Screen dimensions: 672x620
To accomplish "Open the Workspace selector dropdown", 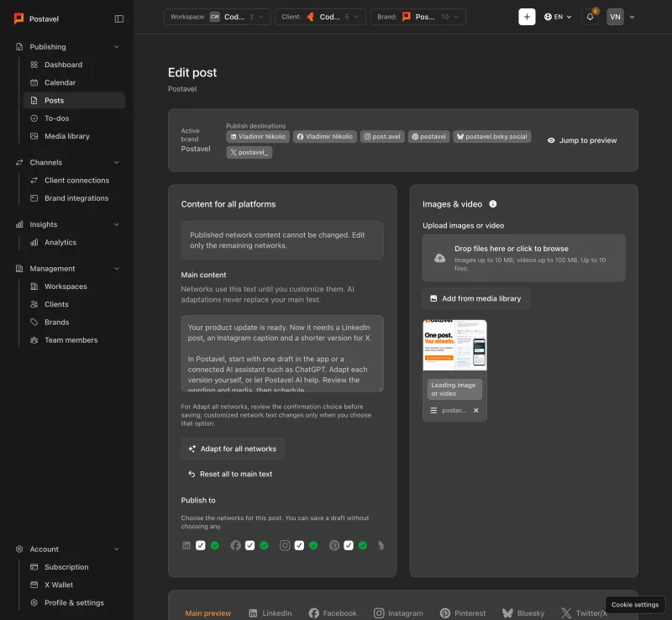I will click(x=218, y=17).
